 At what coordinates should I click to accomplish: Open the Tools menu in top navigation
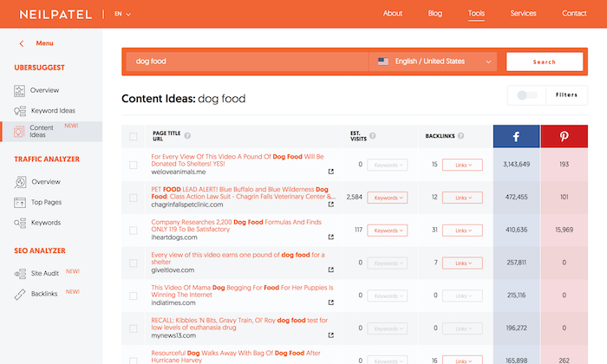point(476,14)
